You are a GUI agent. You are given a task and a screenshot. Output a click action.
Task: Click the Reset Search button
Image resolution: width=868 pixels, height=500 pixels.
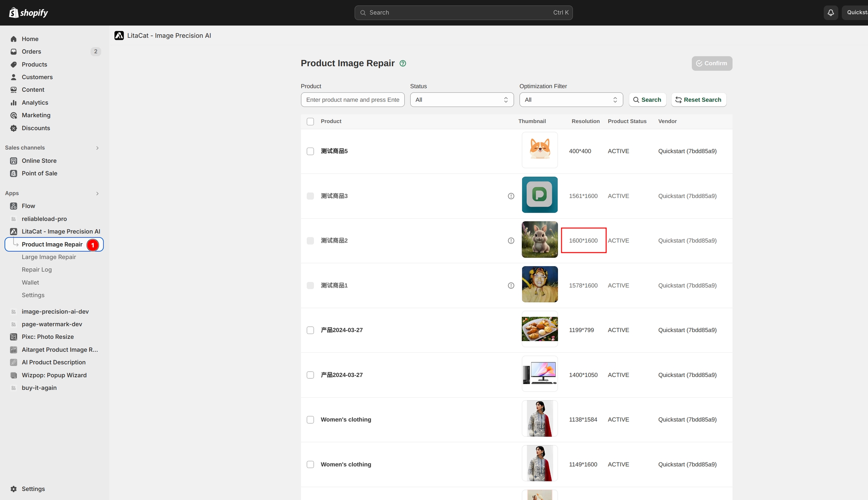[x=698, y=100]
